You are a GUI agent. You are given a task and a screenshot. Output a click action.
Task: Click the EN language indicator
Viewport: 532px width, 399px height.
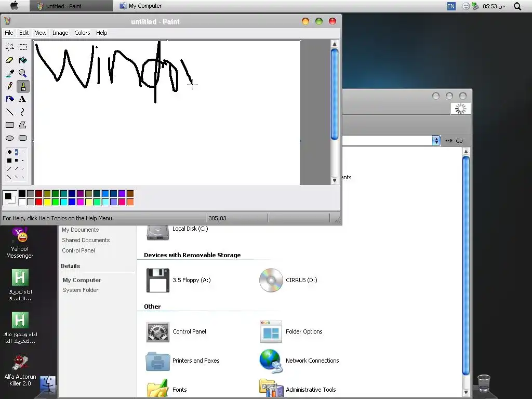click(x=451, y=6)
